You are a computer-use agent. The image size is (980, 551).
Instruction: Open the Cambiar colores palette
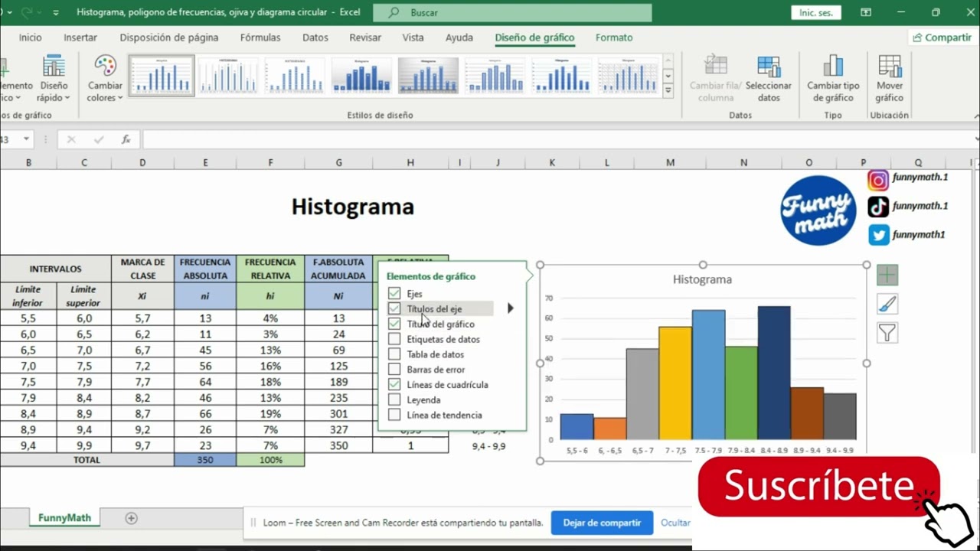(105, 78)
